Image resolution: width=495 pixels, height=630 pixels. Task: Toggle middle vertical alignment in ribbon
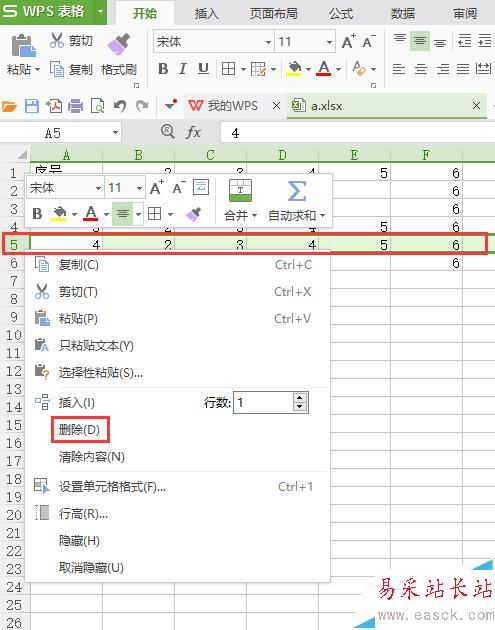coord(420,41)
